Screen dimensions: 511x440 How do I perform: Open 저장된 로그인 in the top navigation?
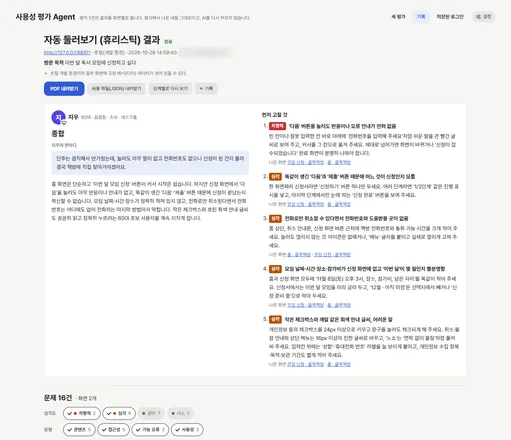450,17
